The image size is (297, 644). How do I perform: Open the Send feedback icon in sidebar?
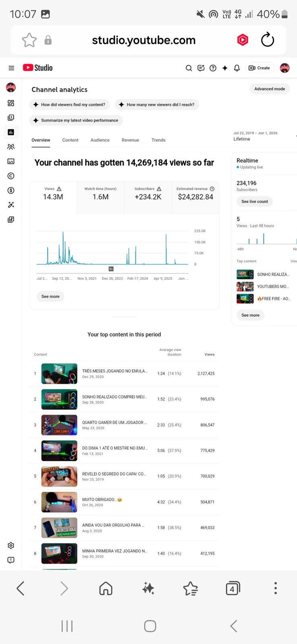[11, 560]
